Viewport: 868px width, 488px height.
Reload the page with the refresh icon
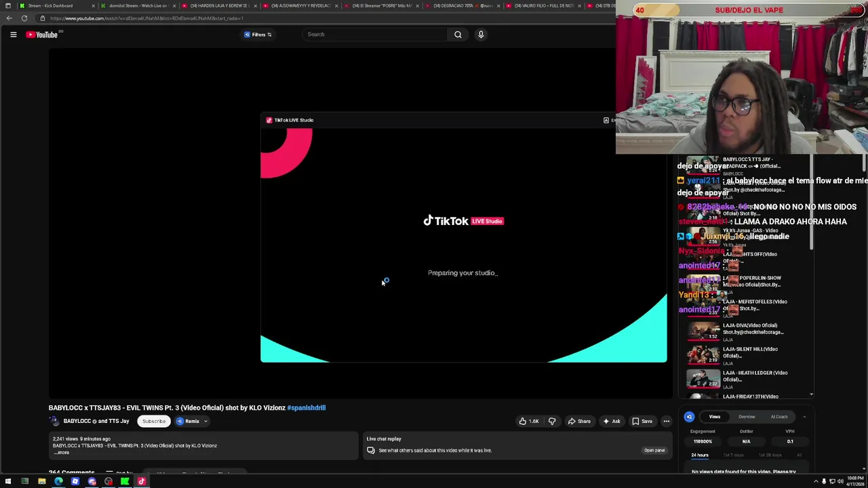(24, 18)
